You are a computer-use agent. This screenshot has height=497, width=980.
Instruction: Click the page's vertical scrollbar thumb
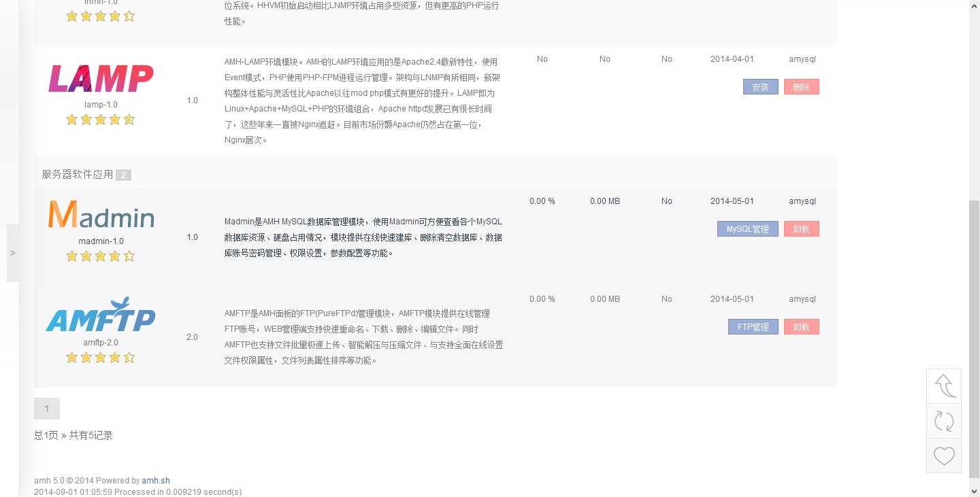click(974, 340)
